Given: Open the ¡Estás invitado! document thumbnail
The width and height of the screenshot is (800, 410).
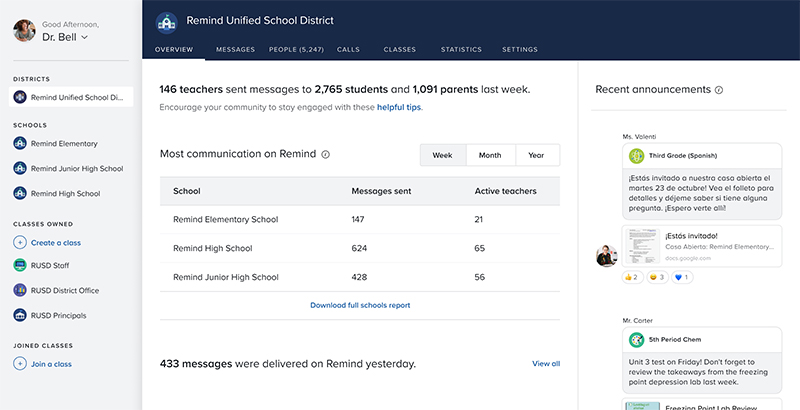Looking at the screenshot, I should pyautogui.click(x=642, y=246).
